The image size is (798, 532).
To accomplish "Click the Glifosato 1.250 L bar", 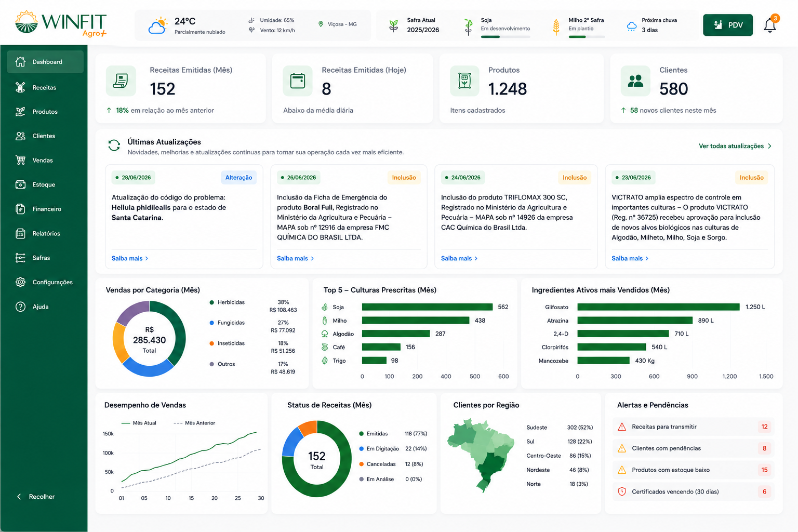I will coord(658,307).
